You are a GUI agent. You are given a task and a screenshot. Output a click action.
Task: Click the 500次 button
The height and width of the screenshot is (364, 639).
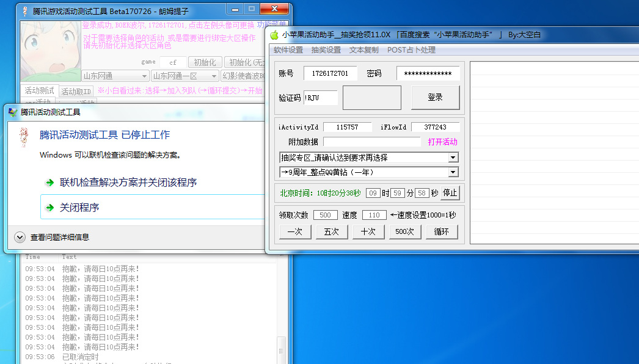(x=405, y=231)
